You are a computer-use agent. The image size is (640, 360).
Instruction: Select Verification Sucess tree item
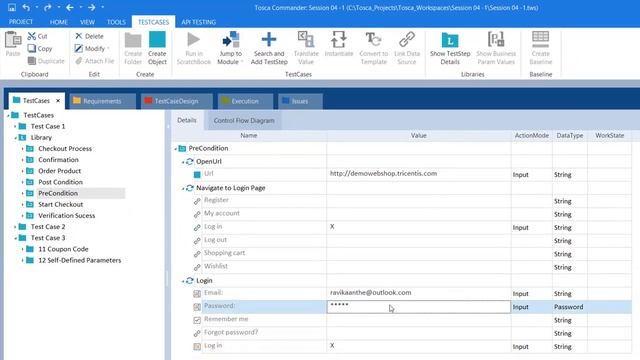(x=67, y=216)
